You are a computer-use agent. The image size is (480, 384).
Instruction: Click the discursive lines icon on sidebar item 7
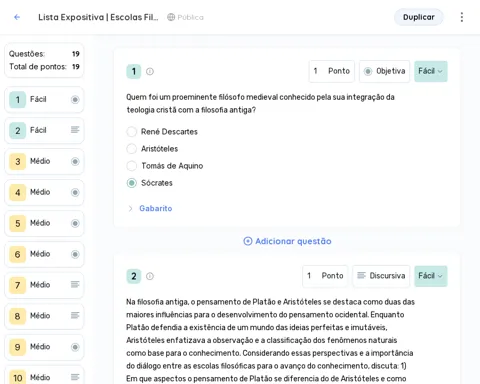click(x=75, y=284)
